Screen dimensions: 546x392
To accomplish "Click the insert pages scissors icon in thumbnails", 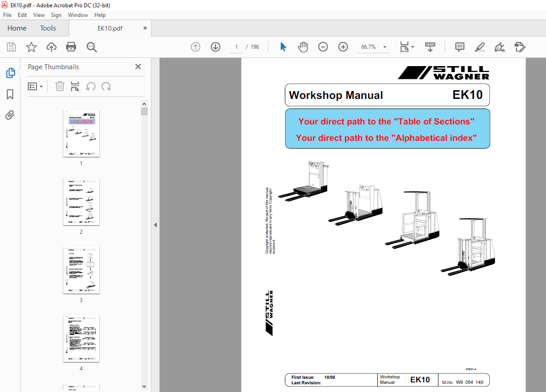I will click(75, 86).
